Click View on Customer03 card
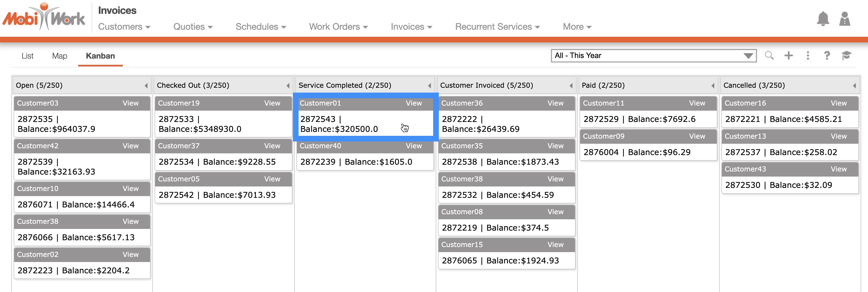The height and width of the screenshot is (292, 868). click(131, 103)
